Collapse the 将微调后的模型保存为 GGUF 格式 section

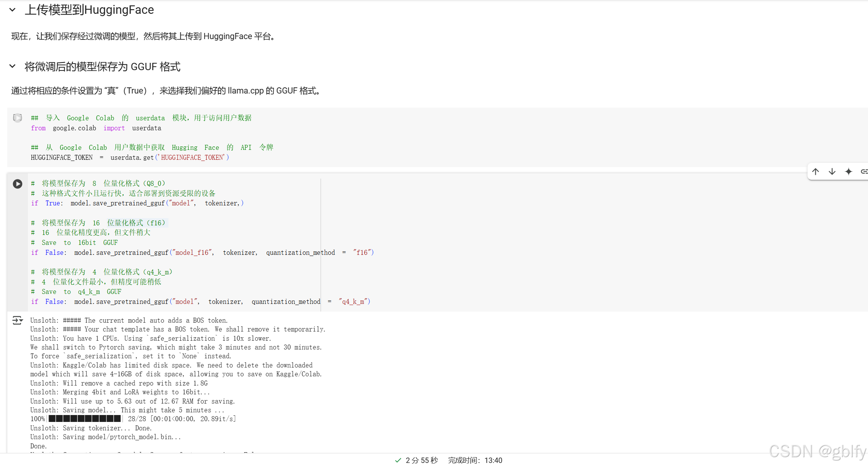pyautogui.click(x=13, y=66)
